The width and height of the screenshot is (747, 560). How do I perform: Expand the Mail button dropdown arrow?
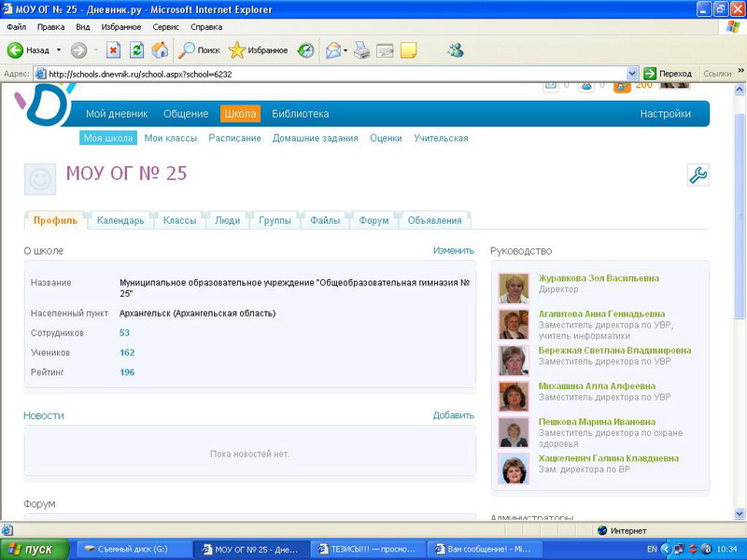[345, 50]
